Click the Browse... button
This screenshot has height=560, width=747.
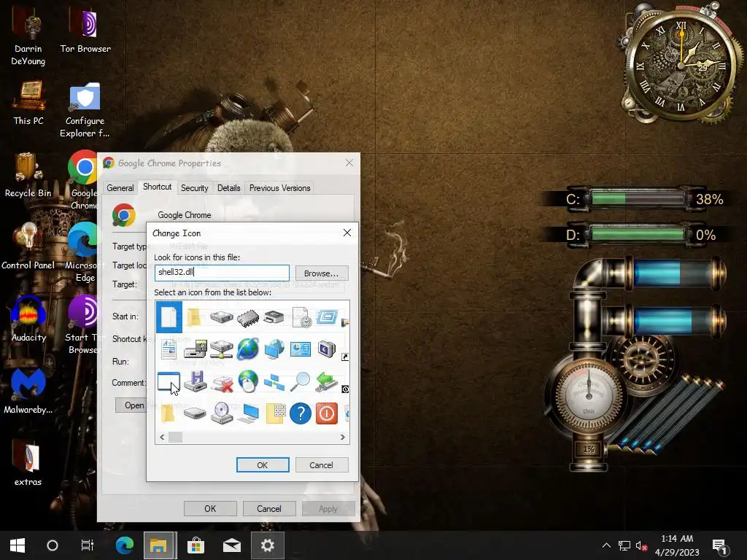pos(322,273)
